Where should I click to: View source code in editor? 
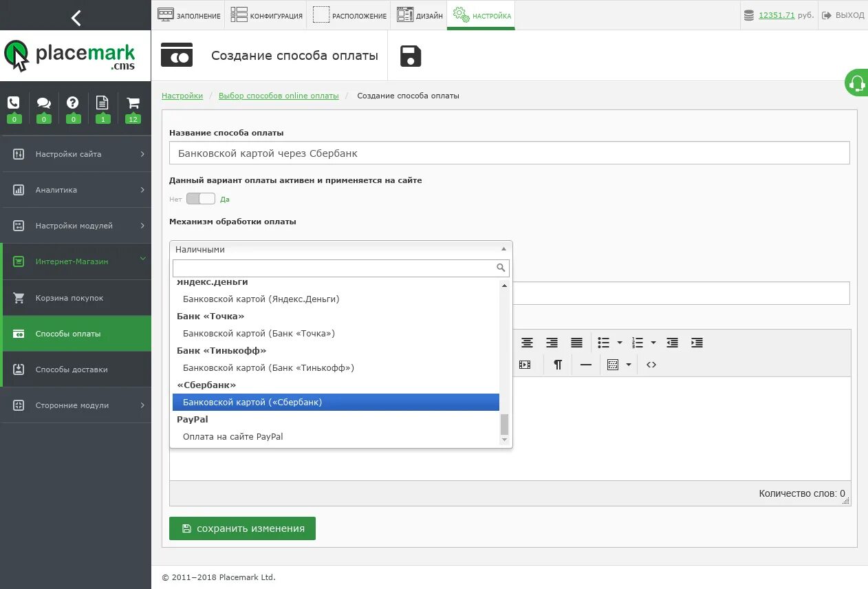point(651,365)
